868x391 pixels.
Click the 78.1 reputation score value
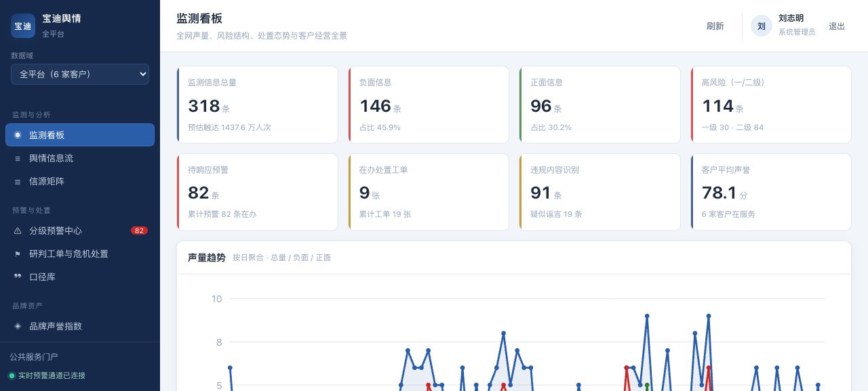point(719,193)
